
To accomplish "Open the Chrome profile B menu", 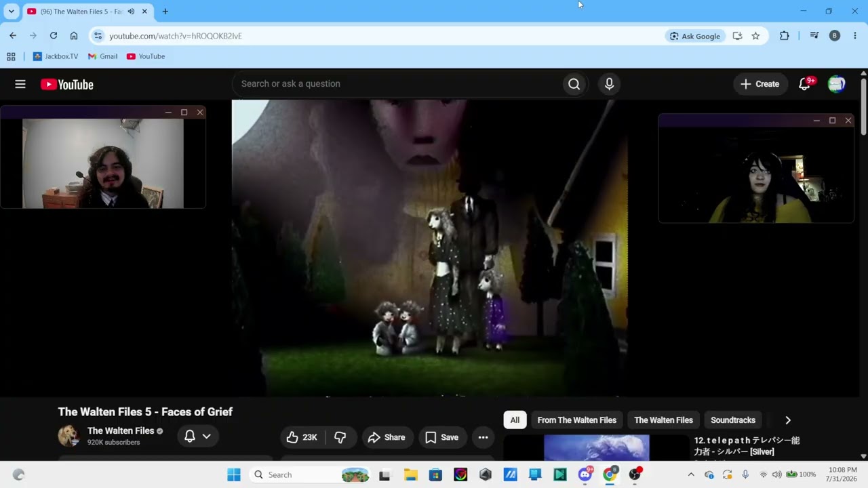I will [835, 36].
